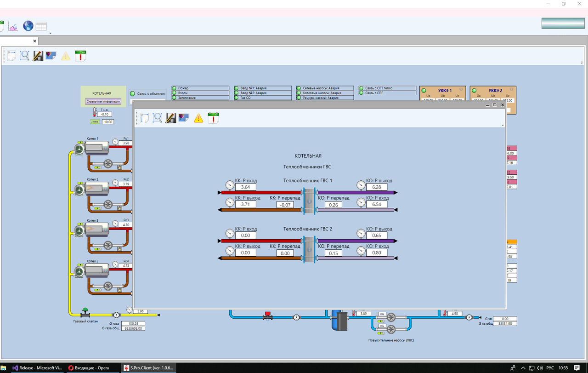588x373 pixels.
Task: Open the calendar alert icon in popup toolbar
Action: 213,118
